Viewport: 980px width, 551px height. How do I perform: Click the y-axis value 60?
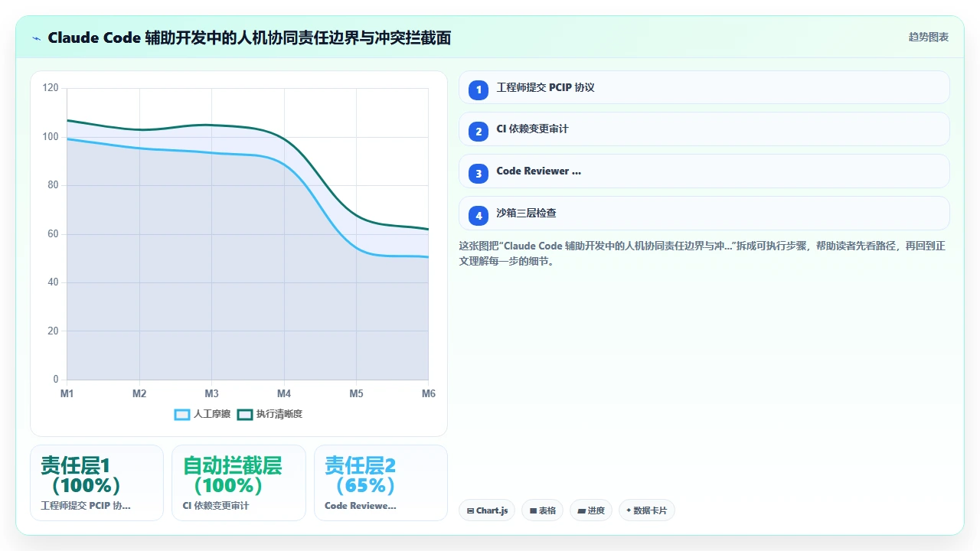coord(53,234)
